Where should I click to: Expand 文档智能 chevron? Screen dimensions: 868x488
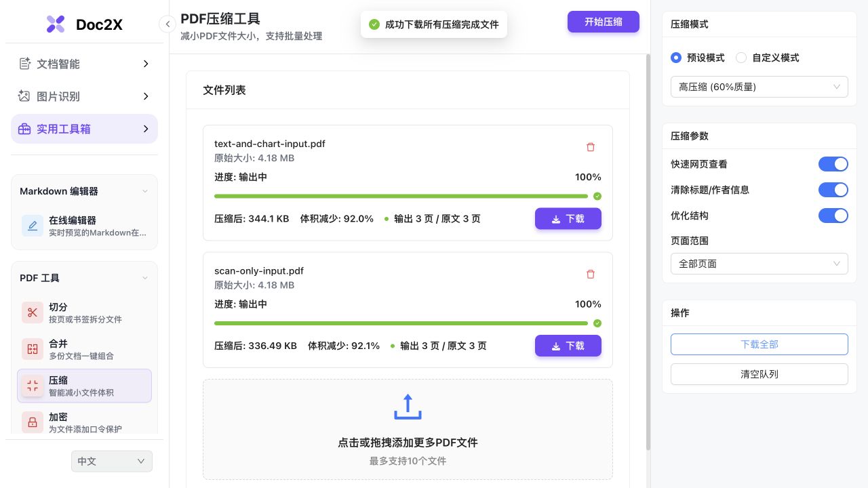(x=146, y=64)
